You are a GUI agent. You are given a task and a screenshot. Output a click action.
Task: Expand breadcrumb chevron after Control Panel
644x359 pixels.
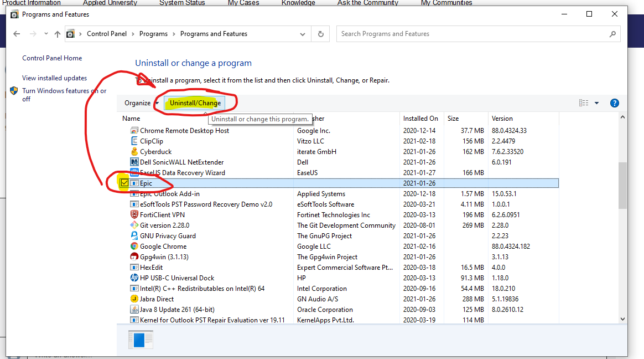point(133,34)
